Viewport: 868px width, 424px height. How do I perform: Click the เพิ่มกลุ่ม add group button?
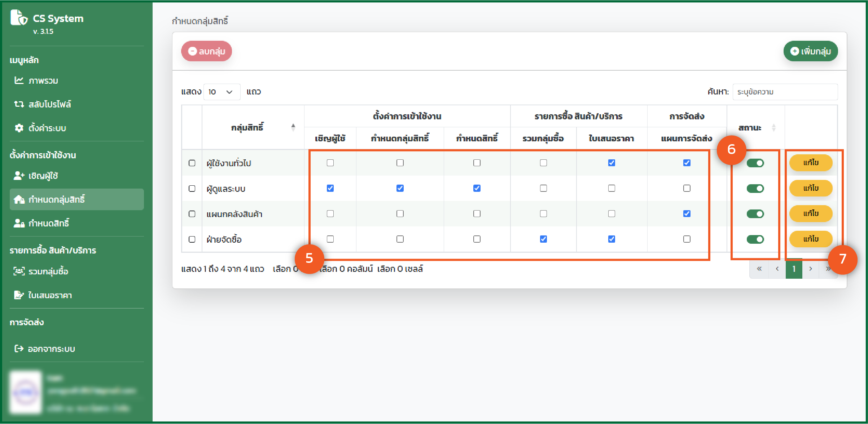(811, 51)
